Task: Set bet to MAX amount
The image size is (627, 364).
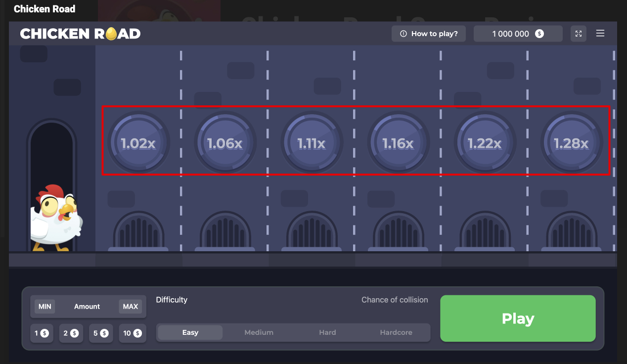Action: (131, 307)
